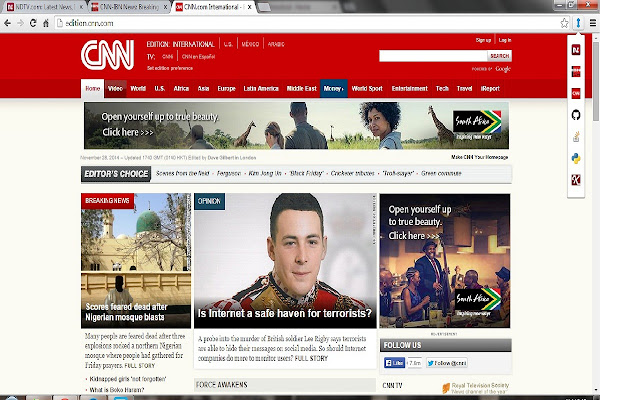Select the CNN.com International tab
This screenshot has height=400, width=640.
click(212, 7)
